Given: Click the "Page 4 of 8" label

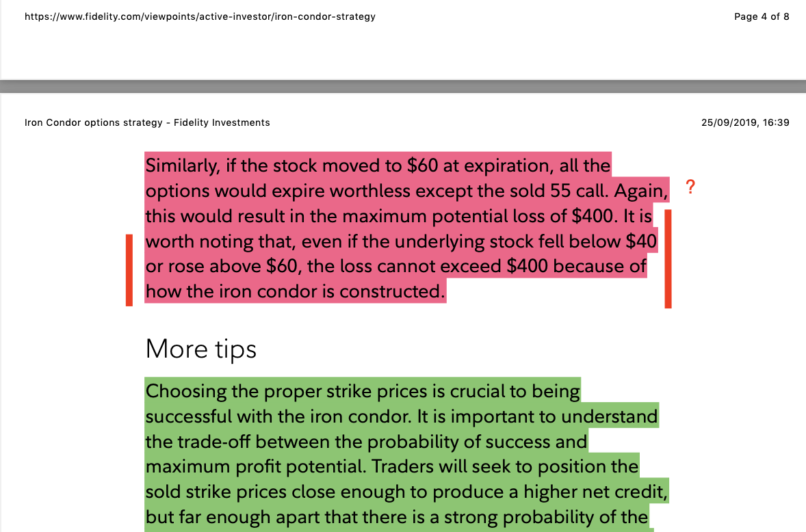Looking at the screenshot, I should point(762,16).
